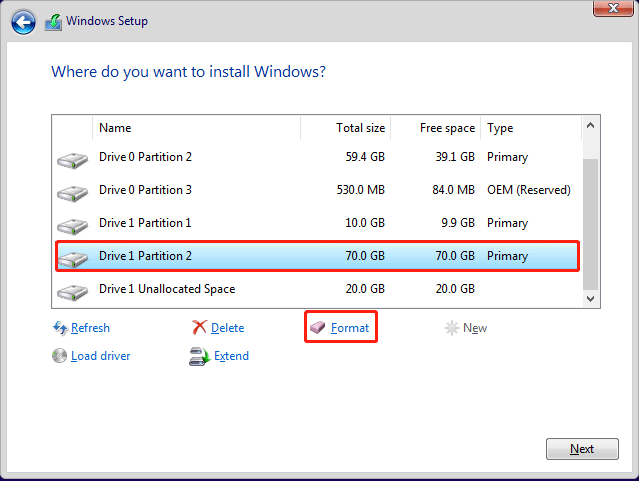Click the blue back arrow button
This screenshot has height=481, width=639.
(23, 22)
